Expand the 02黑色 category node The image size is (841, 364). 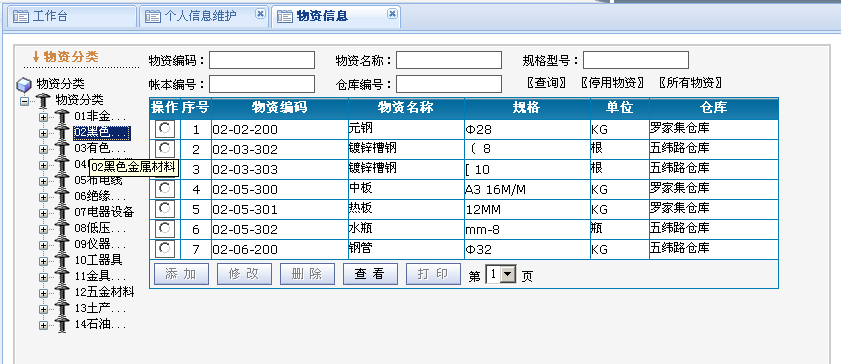(43, 133)
